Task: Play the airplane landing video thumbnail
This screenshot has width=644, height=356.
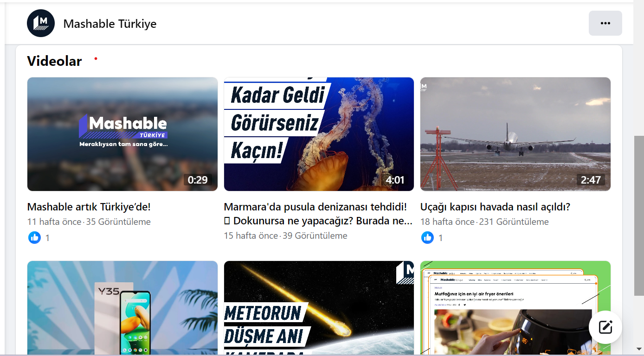Action: (515, 134)
